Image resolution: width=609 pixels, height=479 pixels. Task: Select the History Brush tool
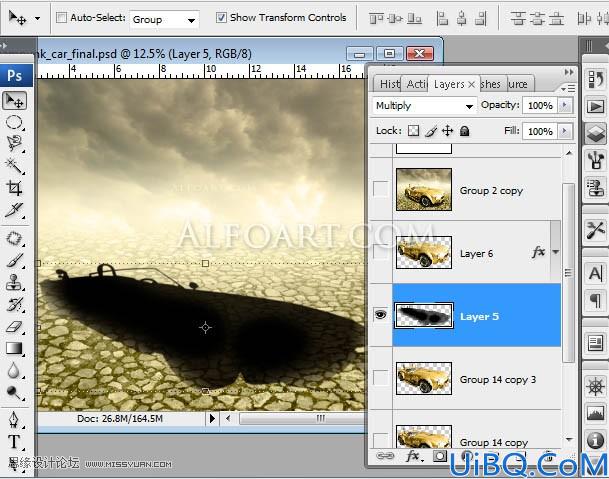(14, 304)
